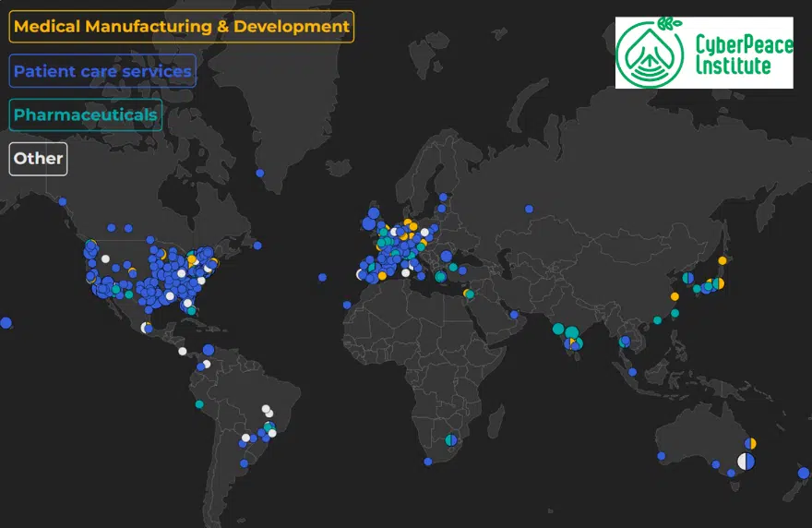Open the CyberPeace Institute logo
Viewport: 812px width, 528px height.
(704, 53)
